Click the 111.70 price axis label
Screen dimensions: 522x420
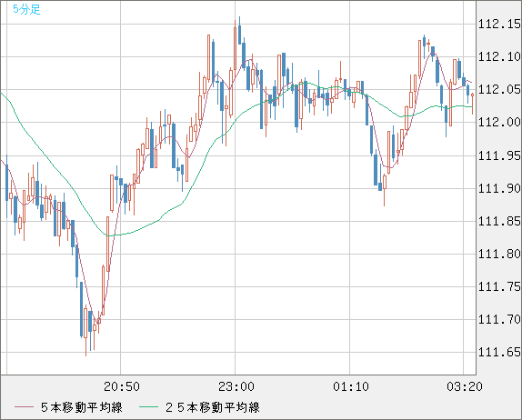point(499,319)
